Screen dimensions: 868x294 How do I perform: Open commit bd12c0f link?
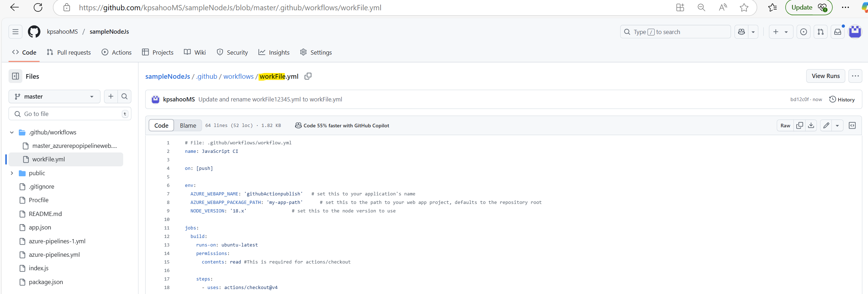(799, 100)
